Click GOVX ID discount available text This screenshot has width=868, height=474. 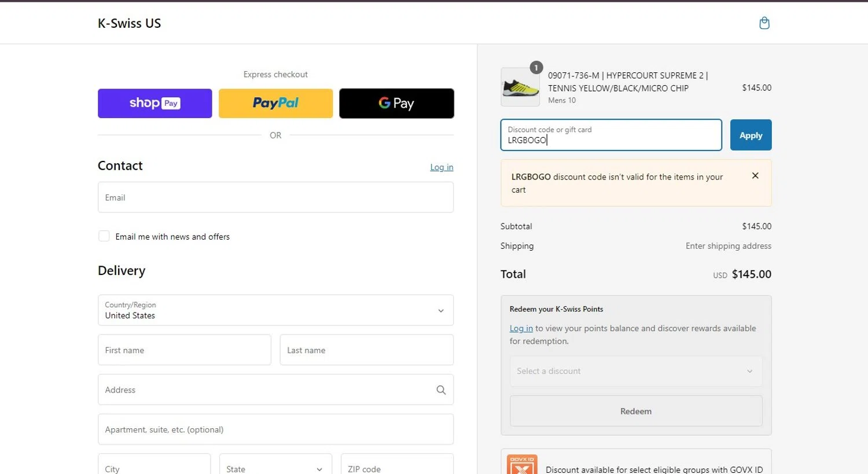click(654, 469)
